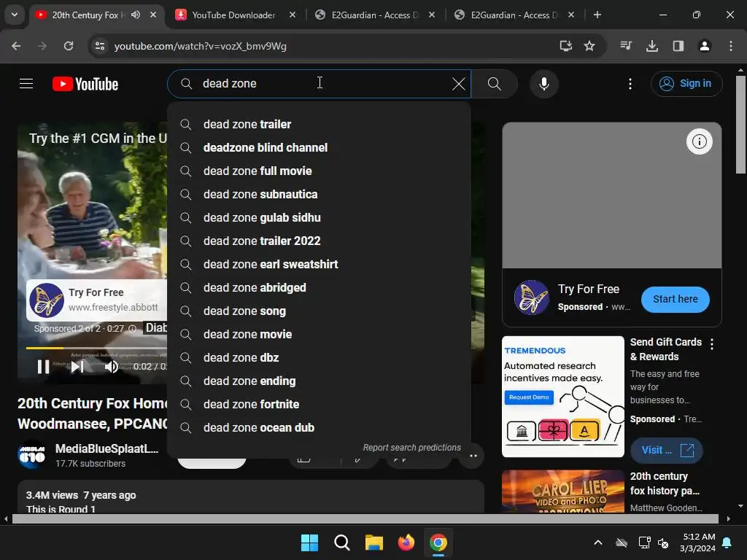Select suggestion 'deadzone blind channel'
Viewport: 747px width, 560px height.
(x=320, y=147)
